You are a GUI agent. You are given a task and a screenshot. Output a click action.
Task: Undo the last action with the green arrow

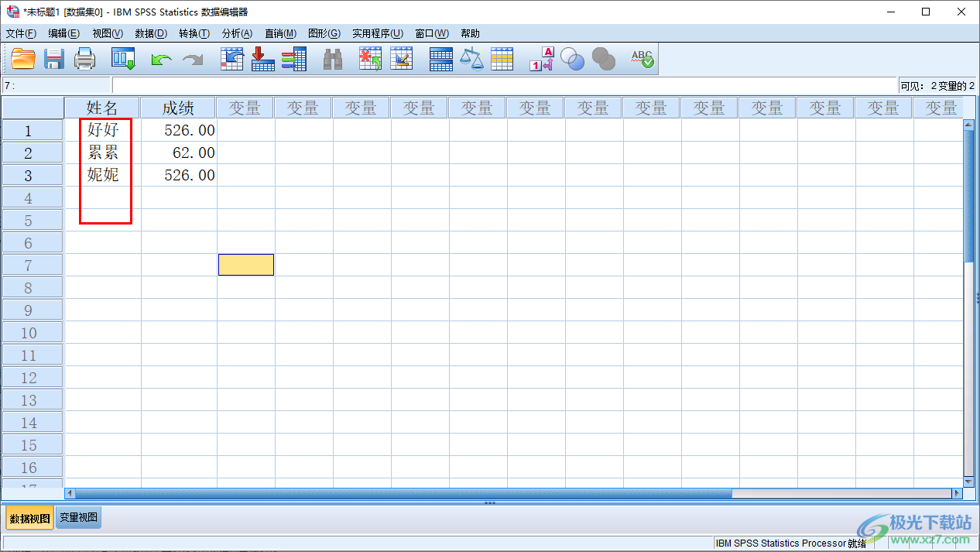click(x=161, y=60)
